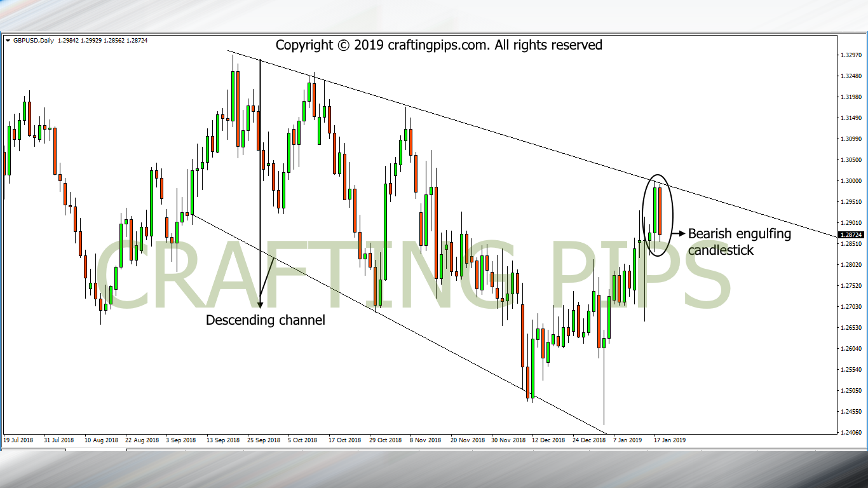Click the 20 Nov 2018 date label
868x488 pixels.
point(467,440)
